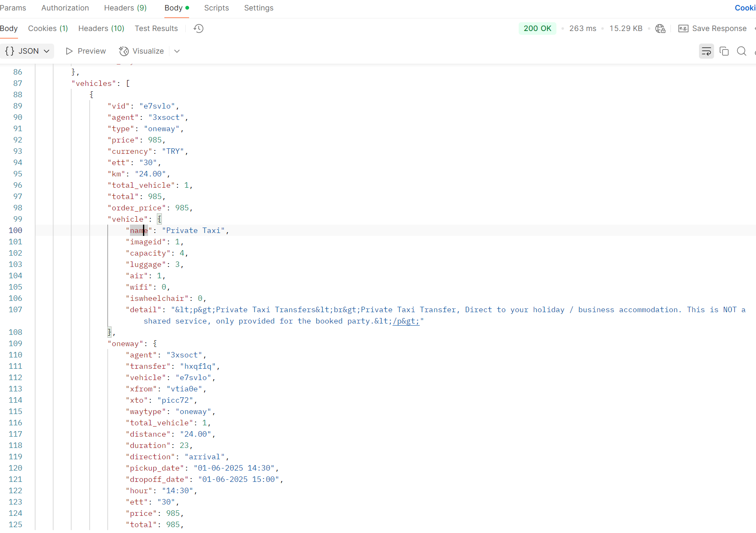Switch to the Scripts tab

tap(216, 8)
